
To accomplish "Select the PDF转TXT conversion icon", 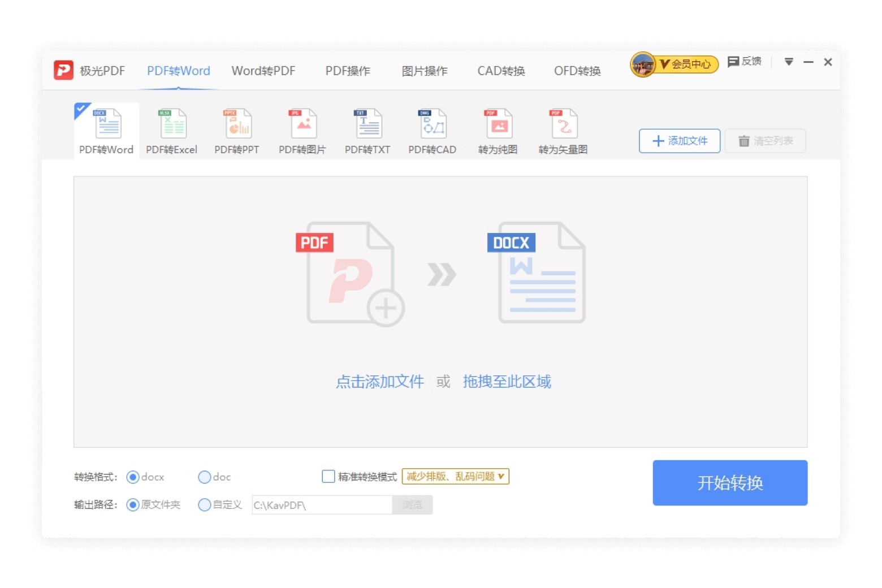I will (x=368, y=124).
